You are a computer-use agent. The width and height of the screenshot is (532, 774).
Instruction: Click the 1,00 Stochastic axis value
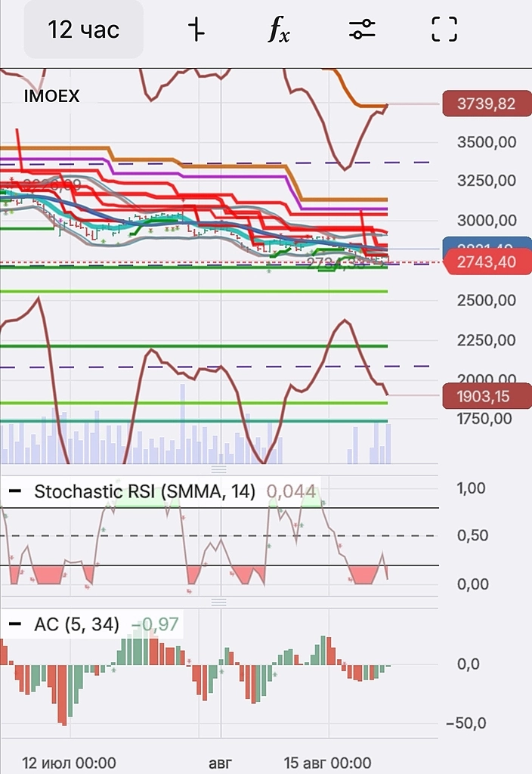coord(472,488)
